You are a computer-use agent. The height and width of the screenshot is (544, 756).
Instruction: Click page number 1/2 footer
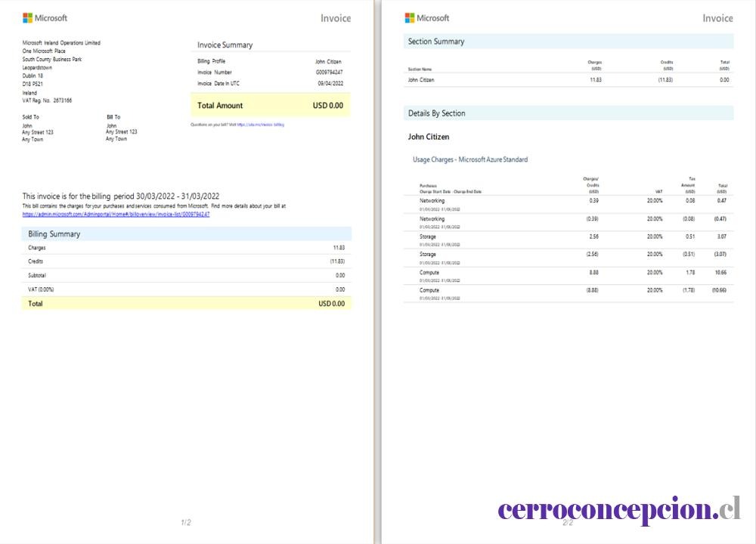coord(186,522)
